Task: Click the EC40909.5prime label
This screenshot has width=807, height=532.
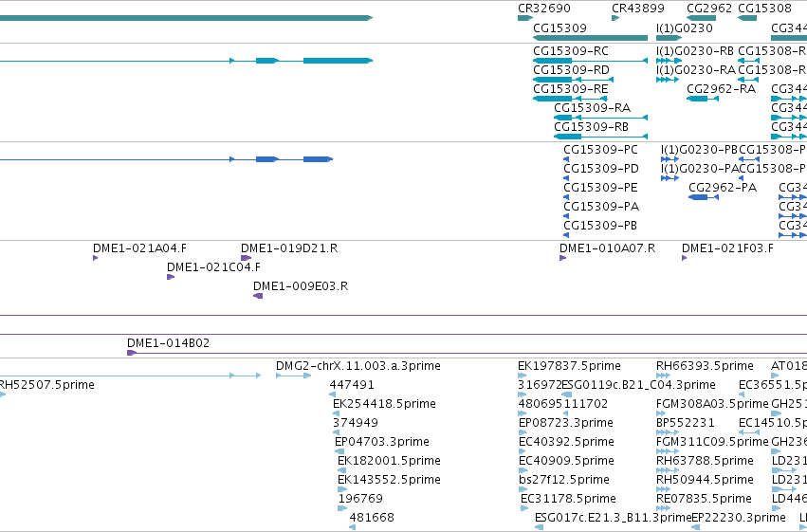Action: 567,461
